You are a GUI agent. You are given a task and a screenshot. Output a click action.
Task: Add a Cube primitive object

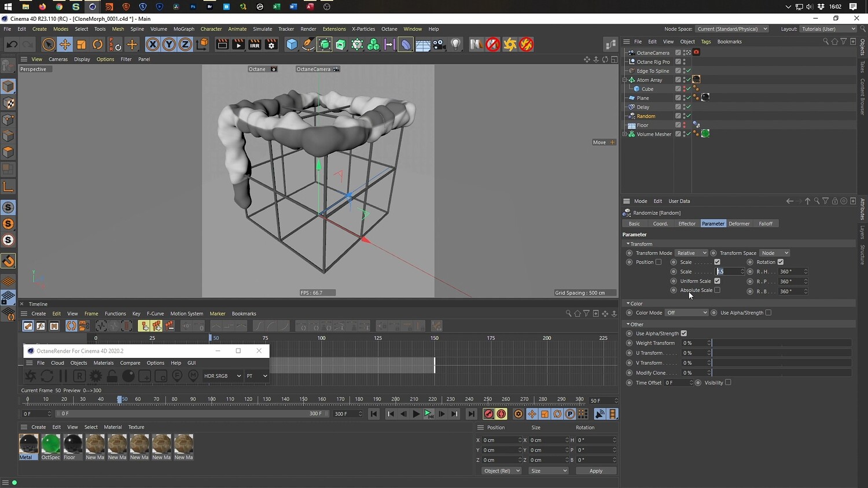(x=292, y=45)
